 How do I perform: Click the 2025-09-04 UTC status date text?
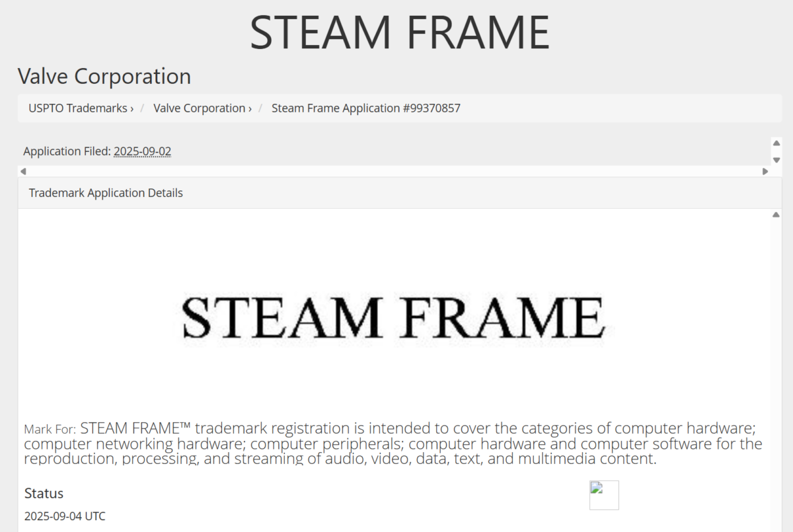click(65, 516)
